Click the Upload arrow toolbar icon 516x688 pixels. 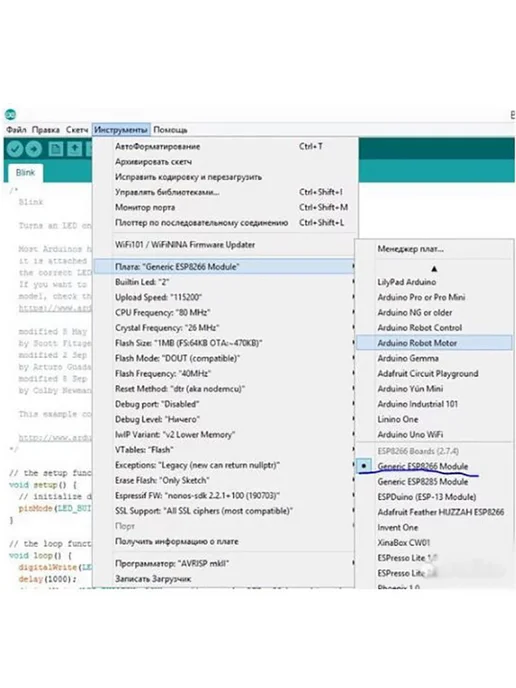[x=34, y=149]
